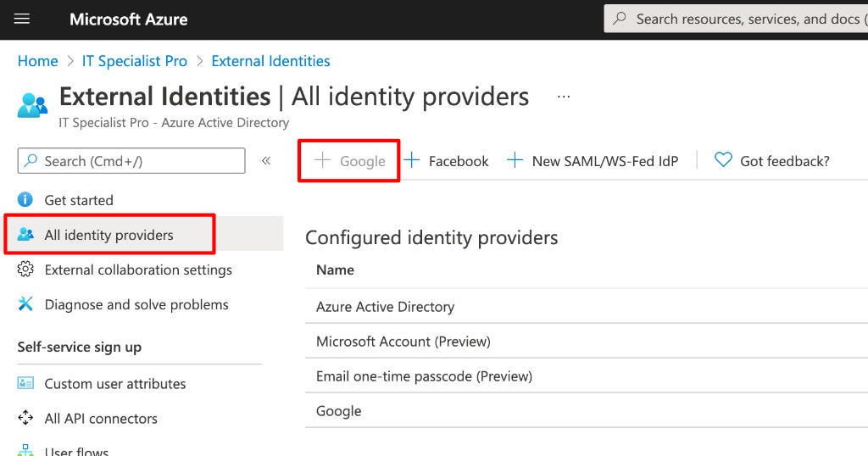Select the Google configured provider row

587,410
